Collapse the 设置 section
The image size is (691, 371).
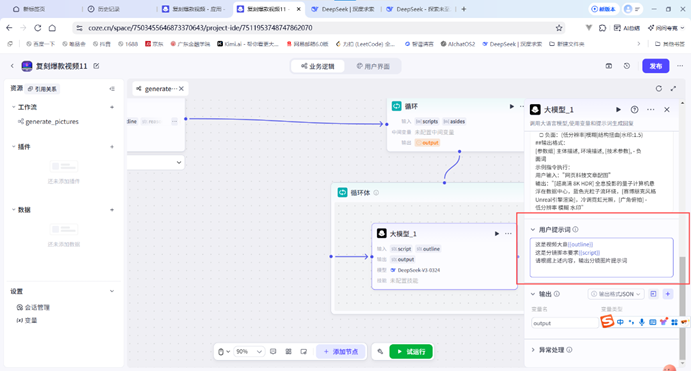(112, 291)
